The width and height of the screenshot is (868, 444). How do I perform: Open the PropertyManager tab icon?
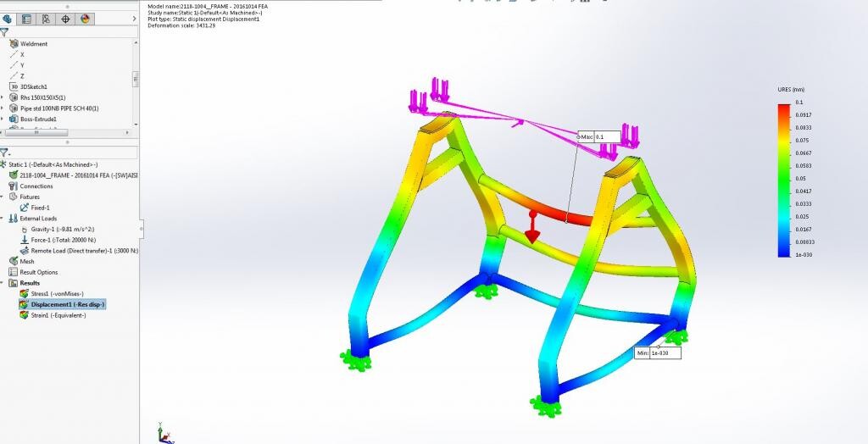tap(27, 18)
